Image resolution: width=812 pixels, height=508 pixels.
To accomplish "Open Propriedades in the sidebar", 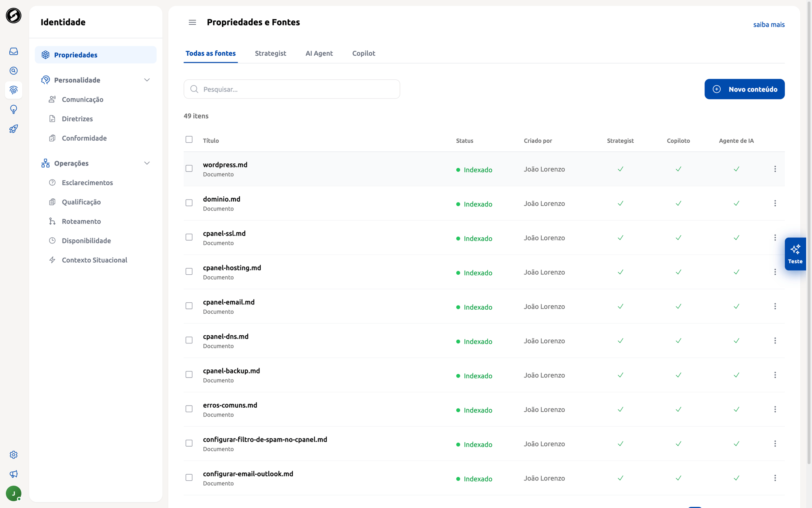I will [96, 55].
